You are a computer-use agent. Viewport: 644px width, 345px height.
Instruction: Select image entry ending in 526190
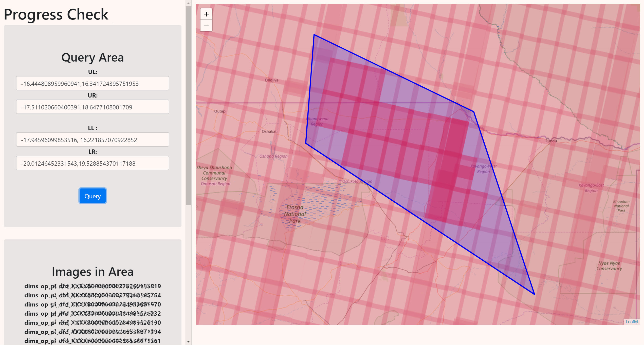point(93,323)
